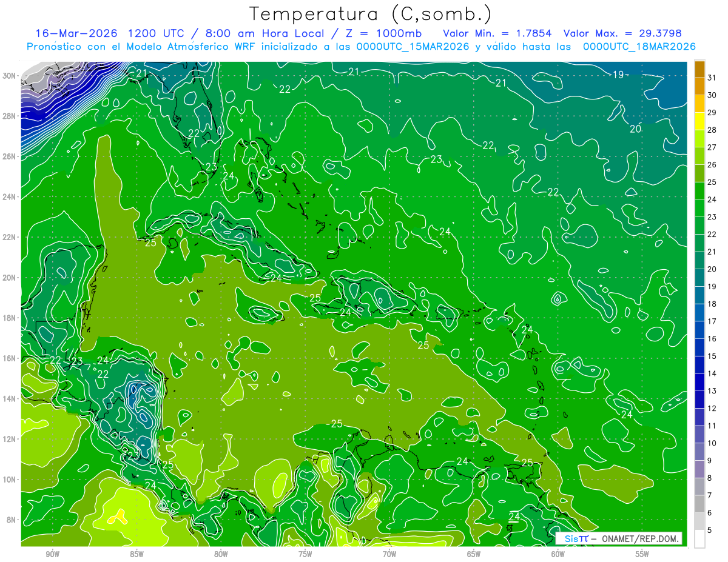The height and width of the screenshot is (562, 728).
Task: Click the colorbar value label "31"
Action: pyautogui.click(x=712, y=77)
